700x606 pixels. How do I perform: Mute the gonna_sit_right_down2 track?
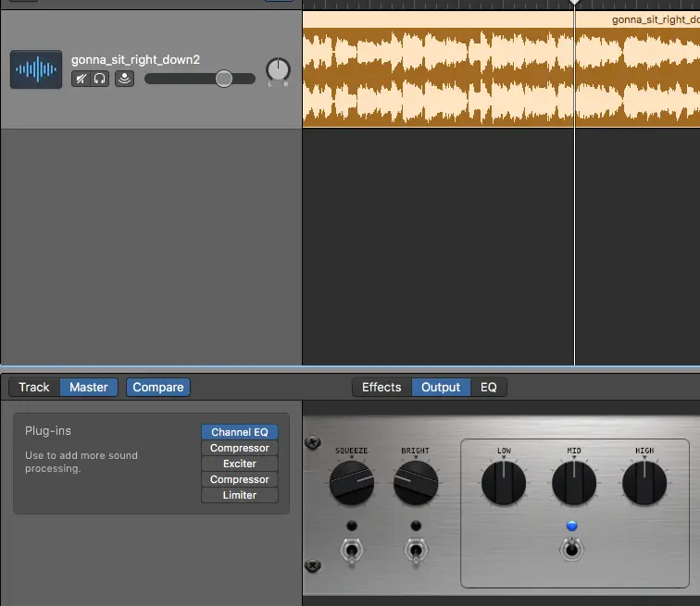pyautogui.click(x=81, y=80)
